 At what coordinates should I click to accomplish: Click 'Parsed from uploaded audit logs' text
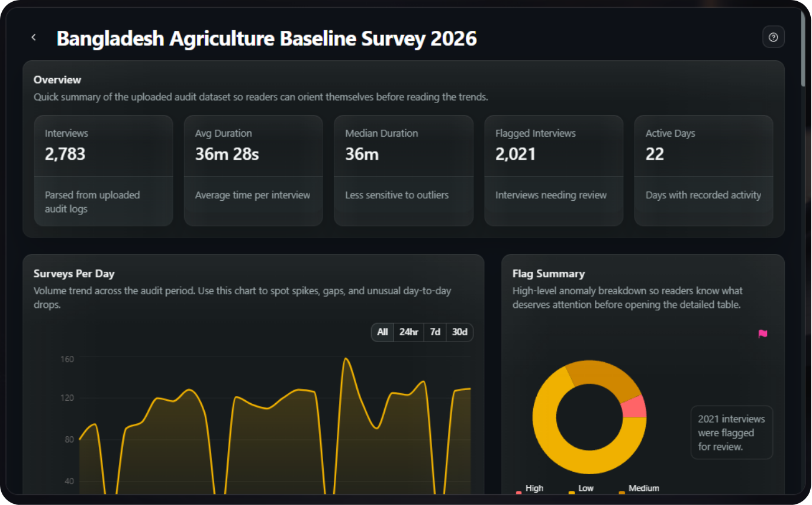point(92,202)
